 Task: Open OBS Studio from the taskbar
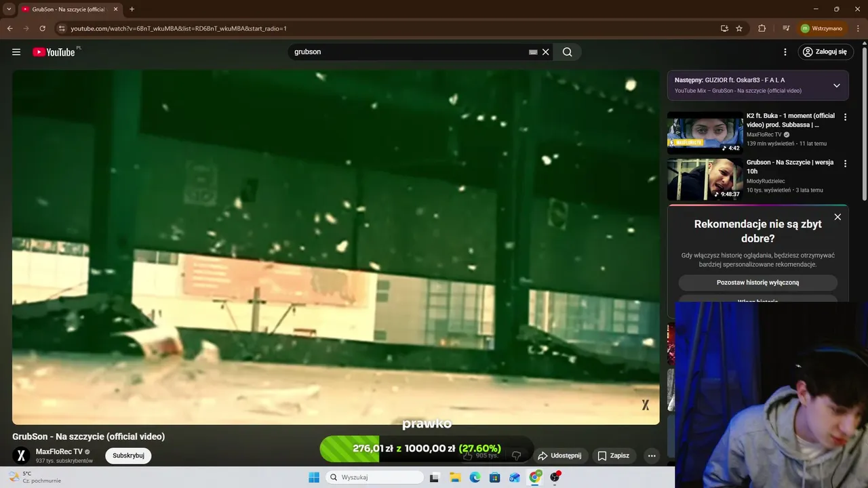555,477
